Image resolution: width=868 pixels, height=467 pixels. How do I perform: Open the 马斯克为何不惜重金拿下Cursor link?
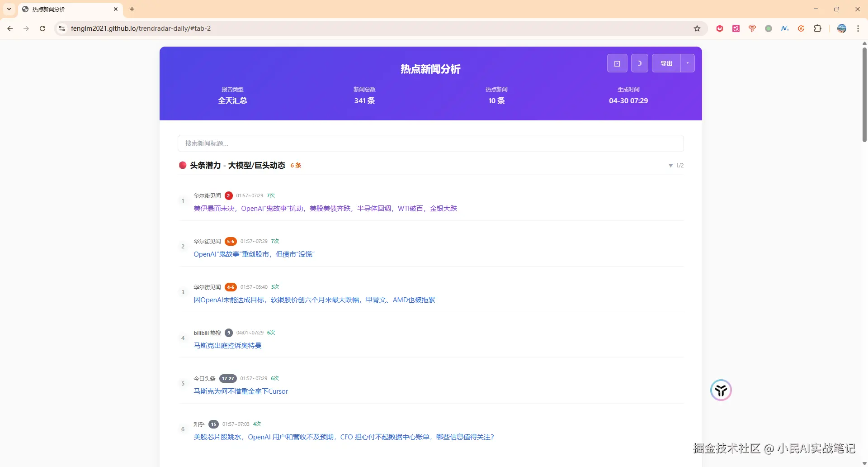[x=241, y=391]
